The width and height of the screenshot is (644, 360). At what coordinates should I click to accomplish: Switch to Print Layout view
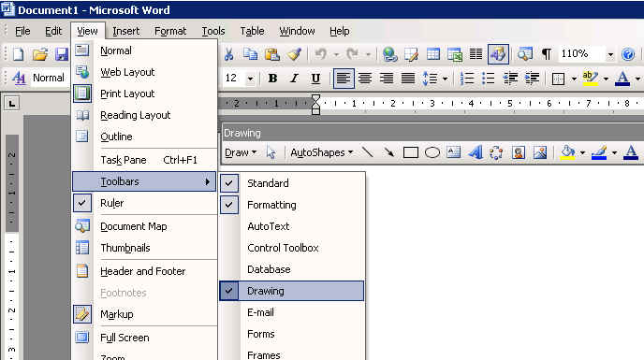tap(144, 94)
